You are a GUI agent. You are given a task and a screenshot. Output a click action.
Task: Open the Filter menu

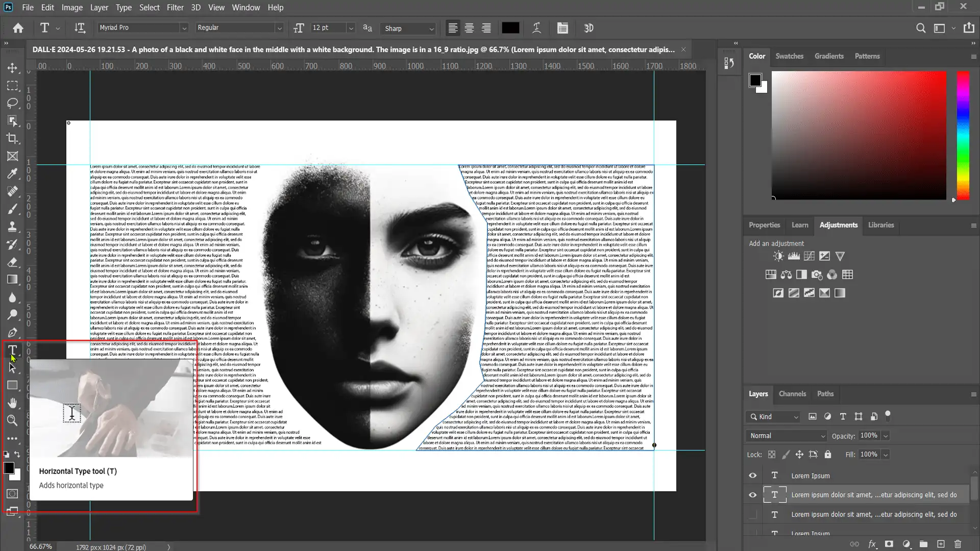pyautogui.click(x=175, y=8)
